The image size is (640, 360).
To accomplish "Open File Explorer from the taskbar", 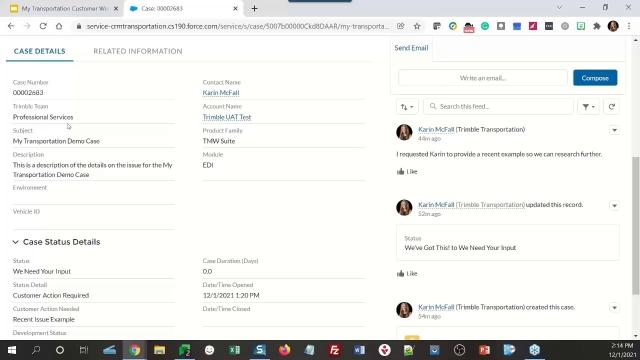I will [x=160, y=350].
